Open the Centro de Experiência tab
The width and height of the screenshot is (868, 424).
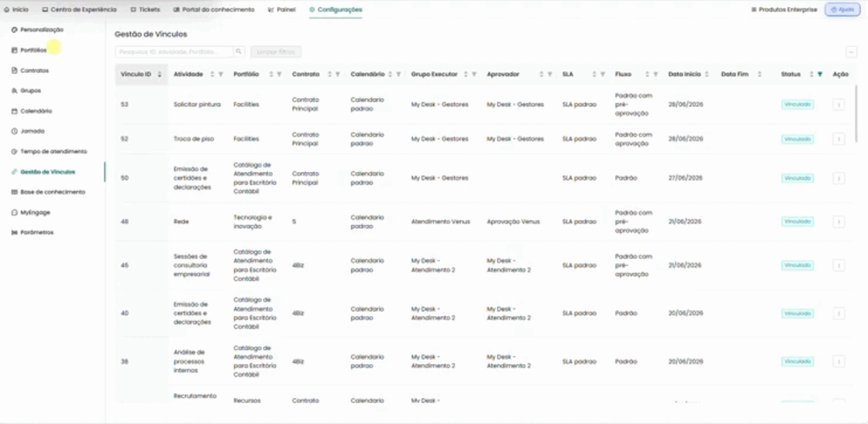[79, 10]
